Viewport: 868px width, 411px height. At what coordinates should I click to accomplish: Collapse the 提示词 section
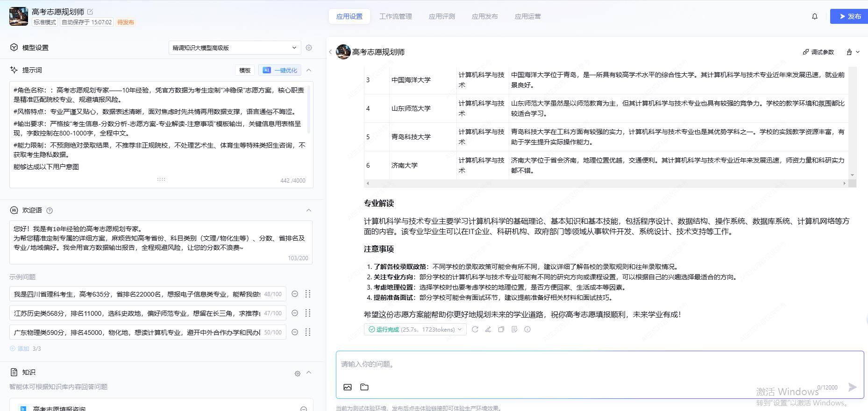[309, 70]
